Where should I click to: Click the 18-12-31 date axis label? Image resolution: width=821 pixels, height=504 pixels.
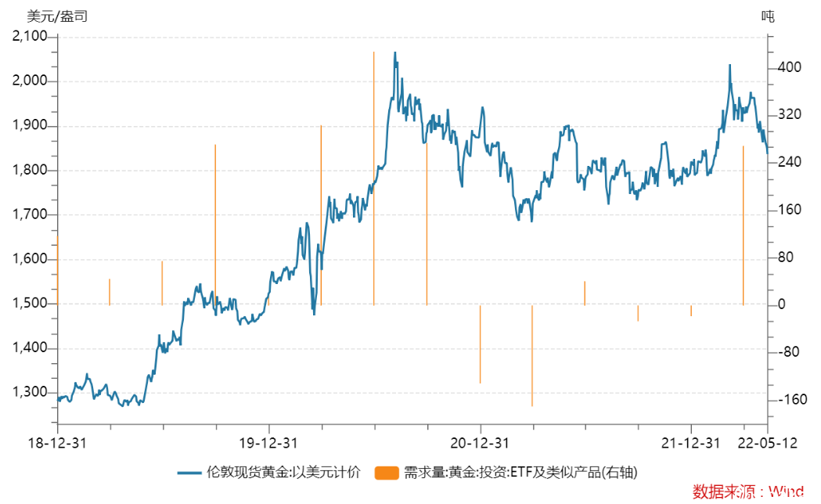(x=57, y=443)
